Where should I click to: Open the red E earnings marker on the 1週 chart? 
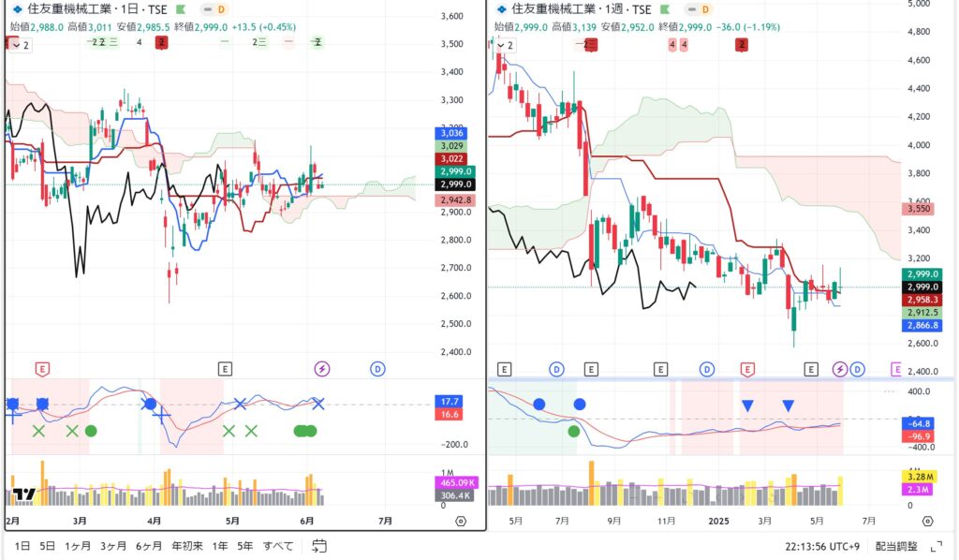pos(746,369)
